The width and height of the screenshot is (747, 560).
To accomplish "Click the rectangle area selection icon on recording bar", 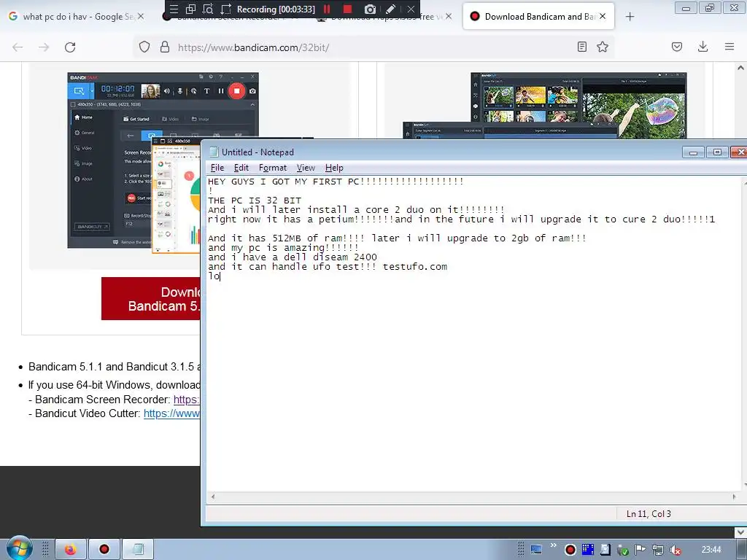I will (226, 9).
